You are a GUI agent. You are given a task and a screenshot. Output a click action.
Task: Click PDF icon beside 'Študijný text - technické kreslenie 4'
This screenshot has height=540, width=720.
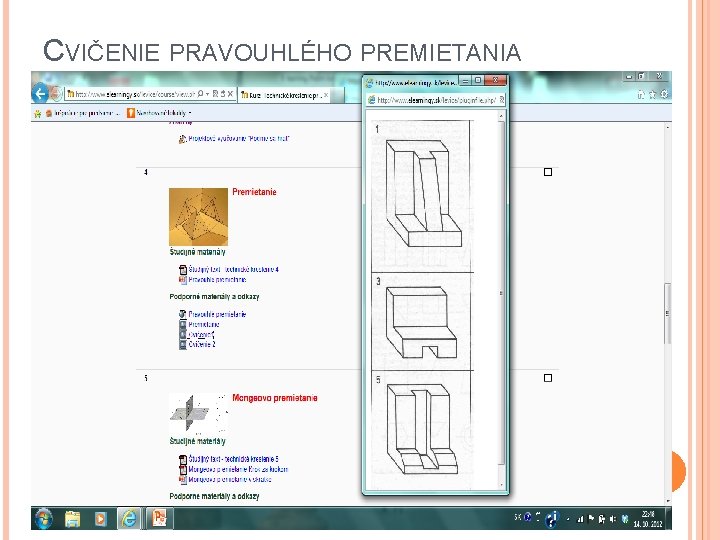(x=183, y=270)
